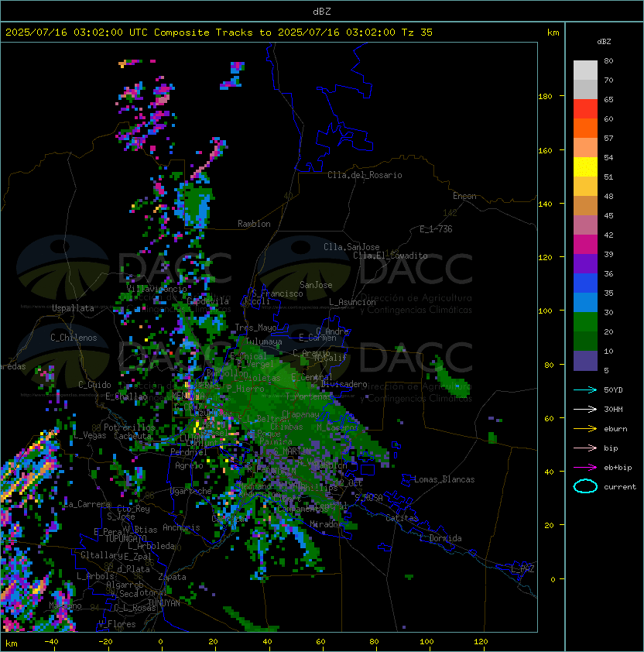Click the light blue 35 dBZ color swatch
This screenshot has width=644, height=652.
pyautogui.click(x=585, y=302)
